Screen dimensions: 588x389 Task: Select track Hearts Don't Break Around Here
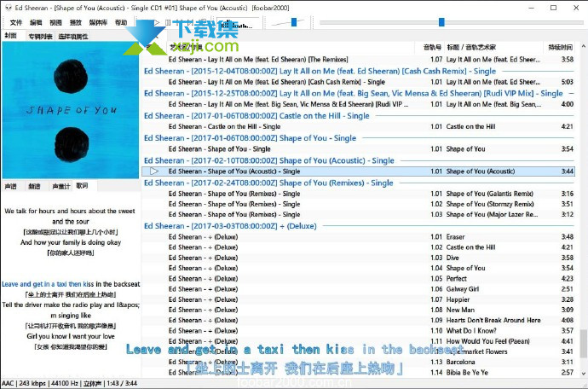coord(358,320)
